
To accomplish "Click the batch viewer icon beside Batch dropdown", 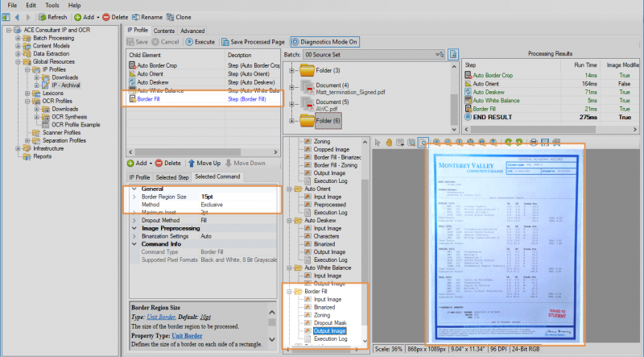I will 453,54.
